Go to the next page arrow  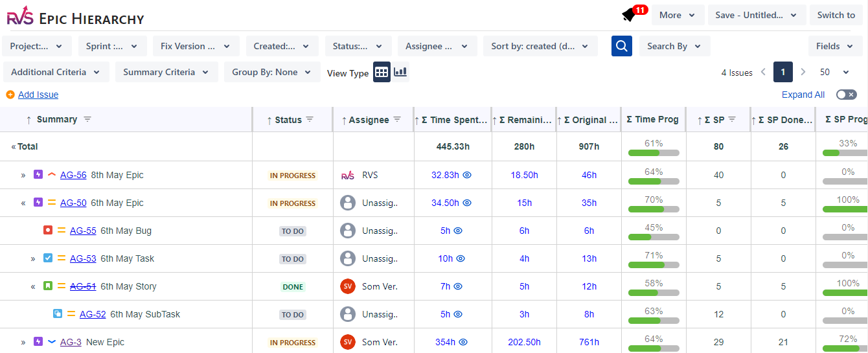point(803,73)
